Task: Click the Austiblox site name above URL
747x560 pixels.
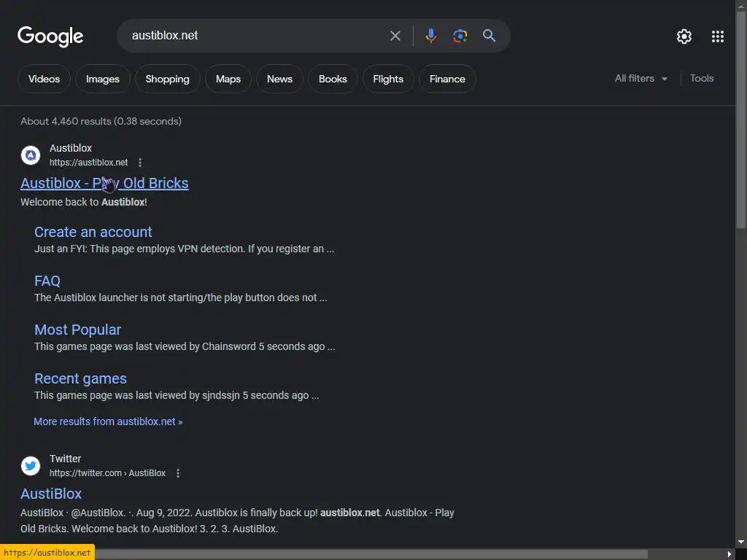Action: click(x=71, y=148)
